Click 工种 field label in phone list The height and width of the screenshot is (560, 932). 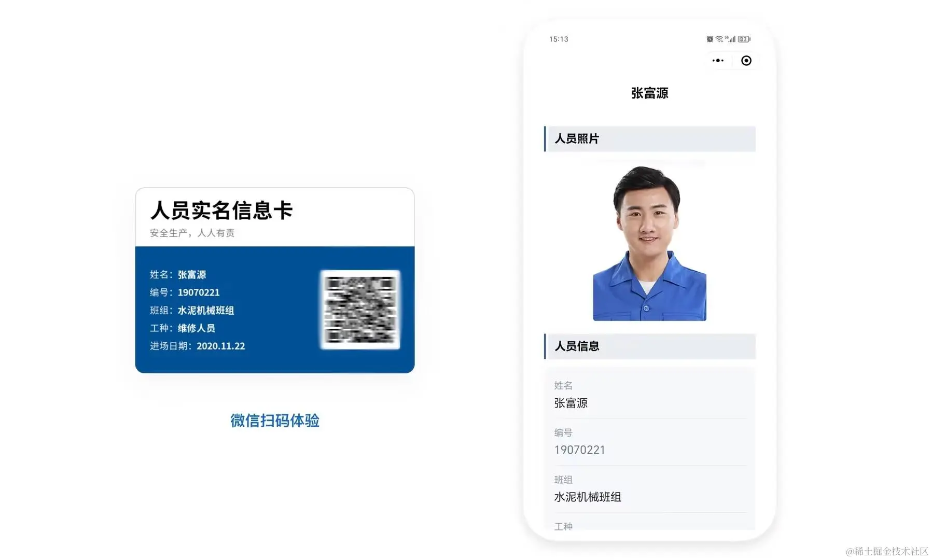pyautogui.click(x=563, y=526)
